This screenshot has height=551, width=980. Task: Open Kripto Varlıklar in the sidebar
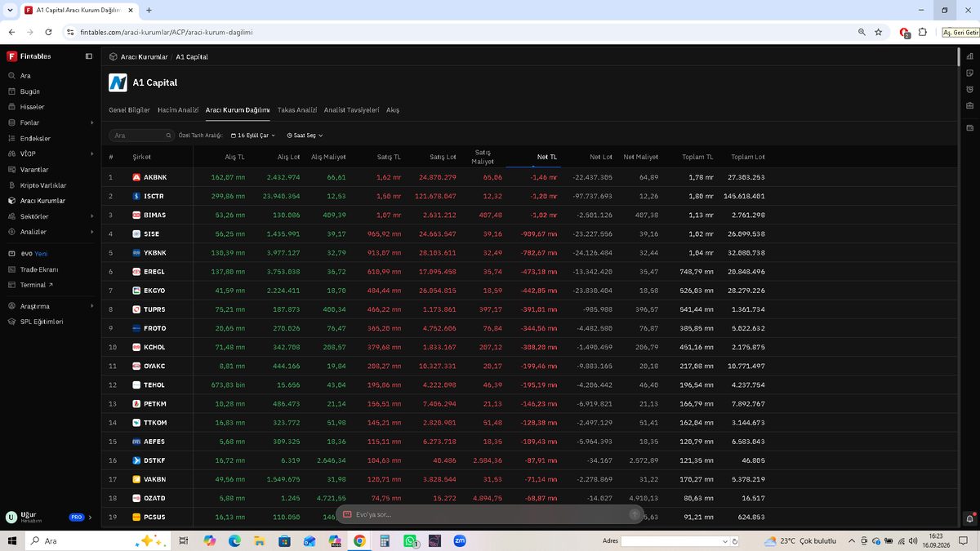click(43, 185)
